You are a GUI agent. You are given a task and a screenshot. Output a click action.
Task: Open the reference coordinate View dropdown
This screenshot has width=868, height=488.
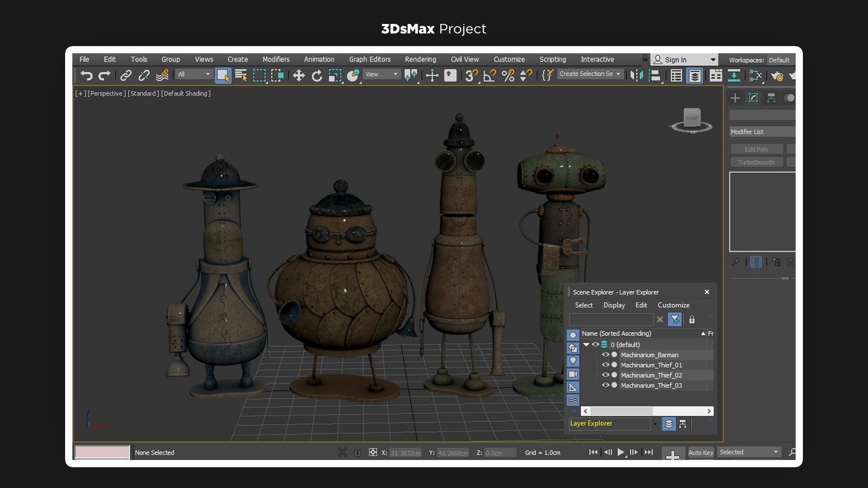[x=382, y=74]
